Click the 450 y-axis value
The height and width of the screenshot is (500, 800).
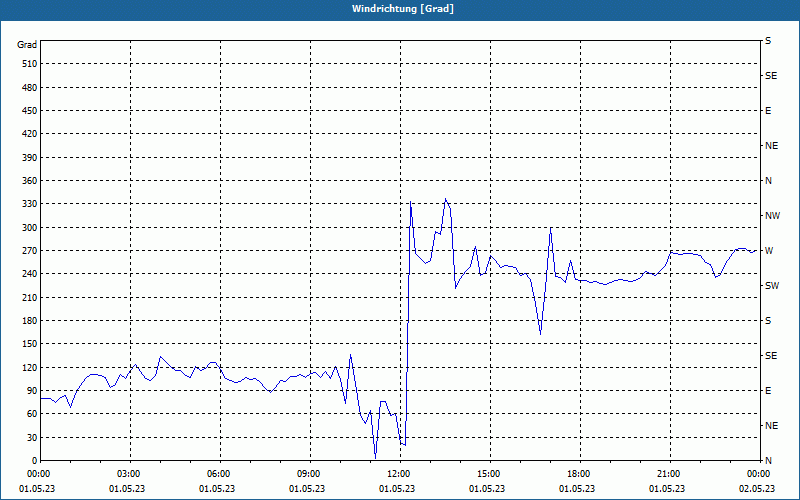[x=30, y=111]
